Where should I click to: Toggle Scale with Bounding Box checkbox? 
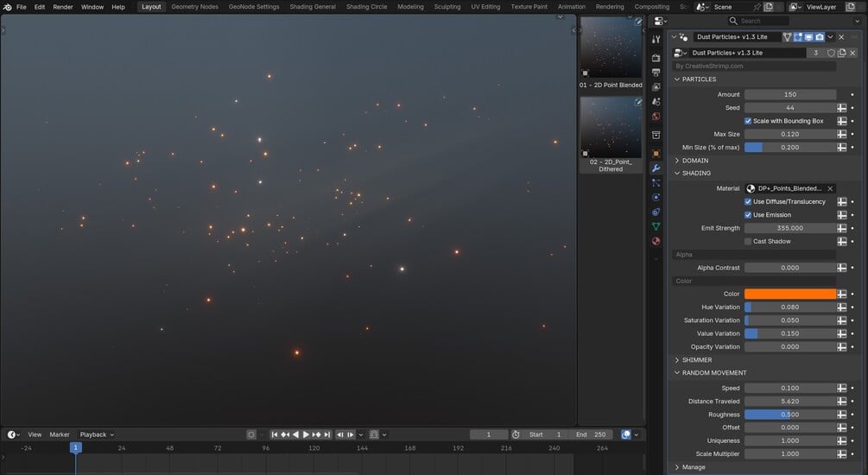click(748, 121)
